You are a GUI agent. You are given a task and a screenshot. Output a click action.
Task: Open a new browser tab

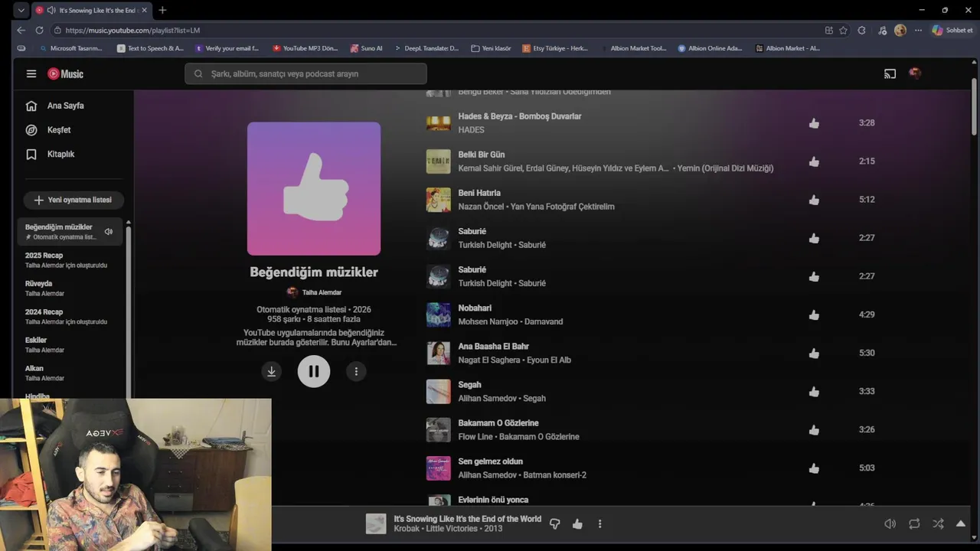pyautogui.click(x=162, y=10)
